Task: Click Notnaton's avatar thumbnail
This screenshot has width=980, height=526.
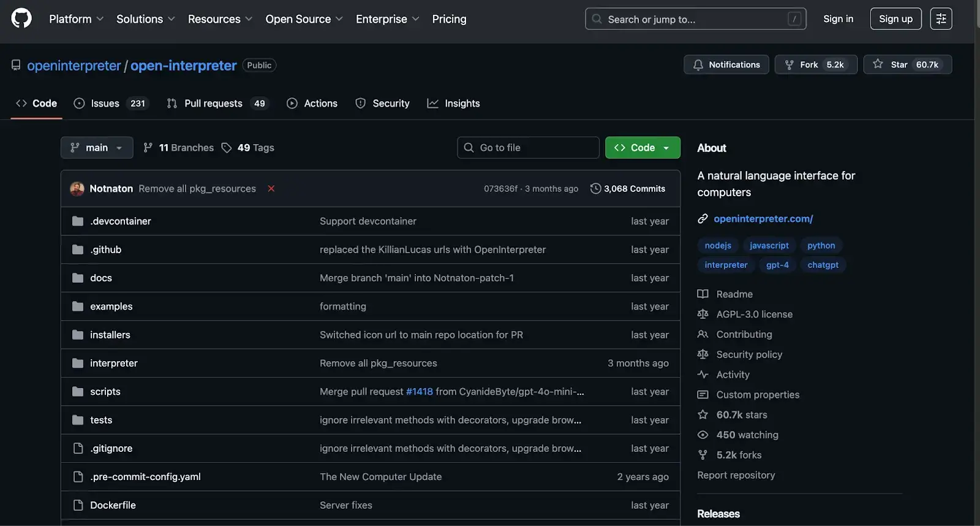Action: click(77, 189)
